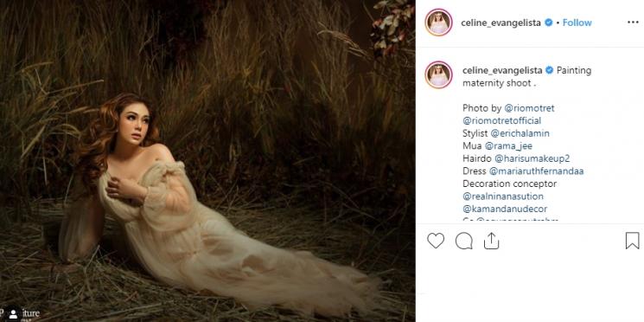Open the caption profile avatar
This screenshot has width=644, height=322.
[x=438, y=74]
